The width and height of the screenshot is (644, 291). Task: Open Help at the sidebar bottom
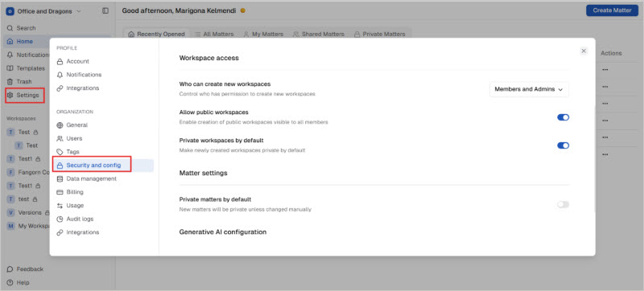pyautogui.click(x=19, y=282)
